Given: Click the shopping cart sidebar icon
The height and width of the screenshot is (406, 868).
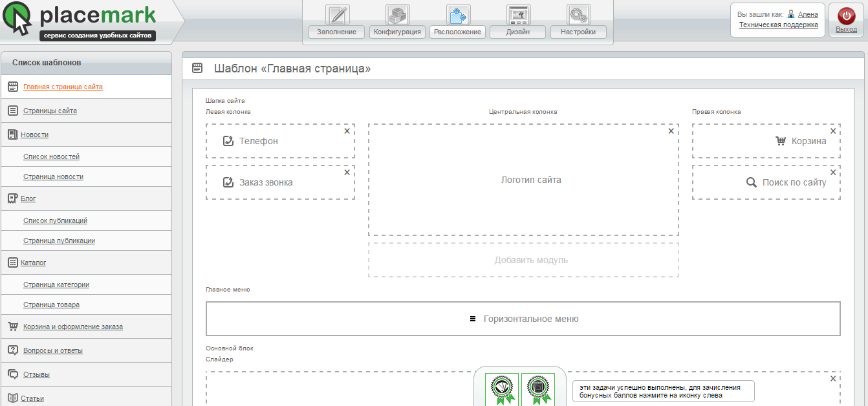Looking at the screenshot, I should 13,326.
